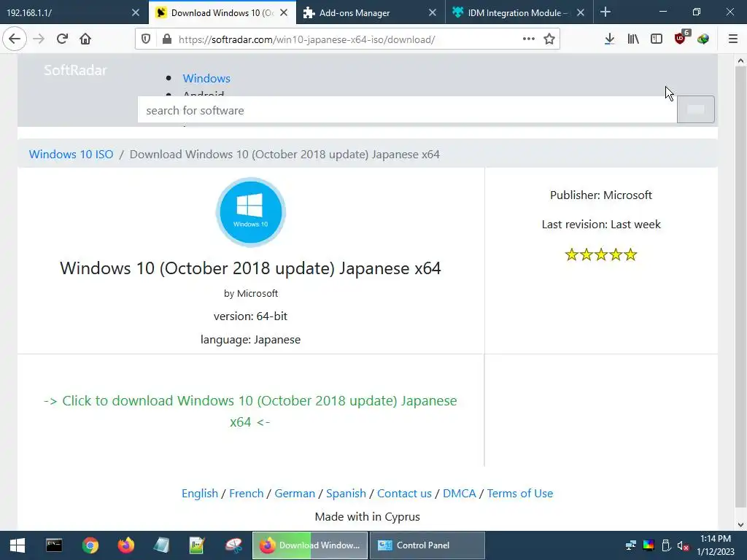Close the Download Windows 10 tab

[x=284, y=12]
